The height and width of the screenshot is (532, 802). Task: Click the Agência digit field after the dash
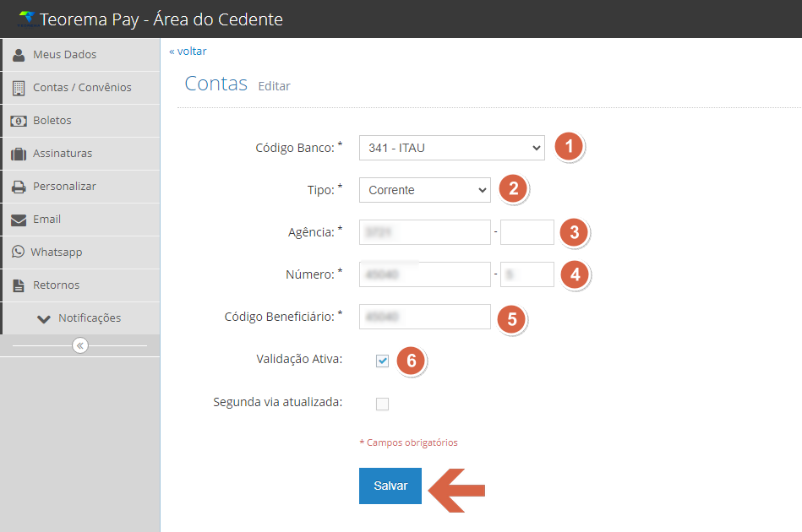coord(526,232)
